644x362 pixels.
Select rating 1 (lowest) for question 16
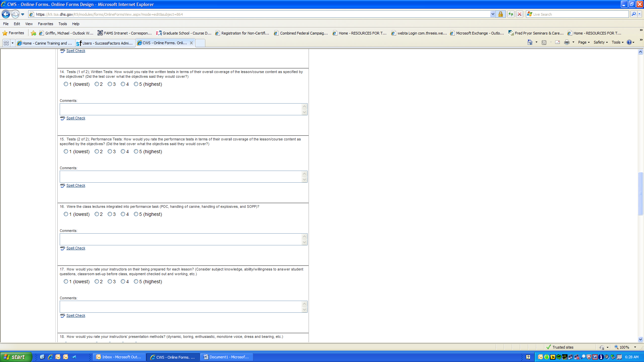click(66, 214)
